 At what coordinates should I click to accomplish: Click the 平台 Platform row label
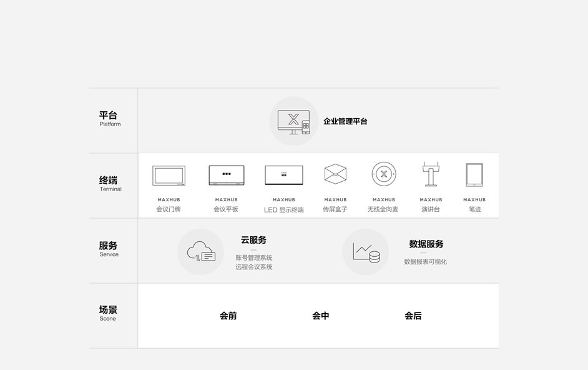[109, 118]
